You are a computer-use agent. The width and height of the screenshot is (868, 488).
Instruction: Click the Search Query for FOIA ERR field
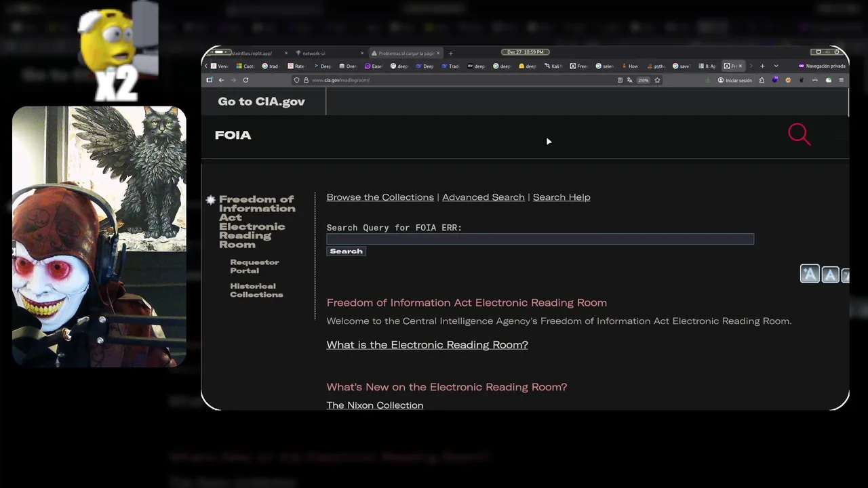click(540, 239)
